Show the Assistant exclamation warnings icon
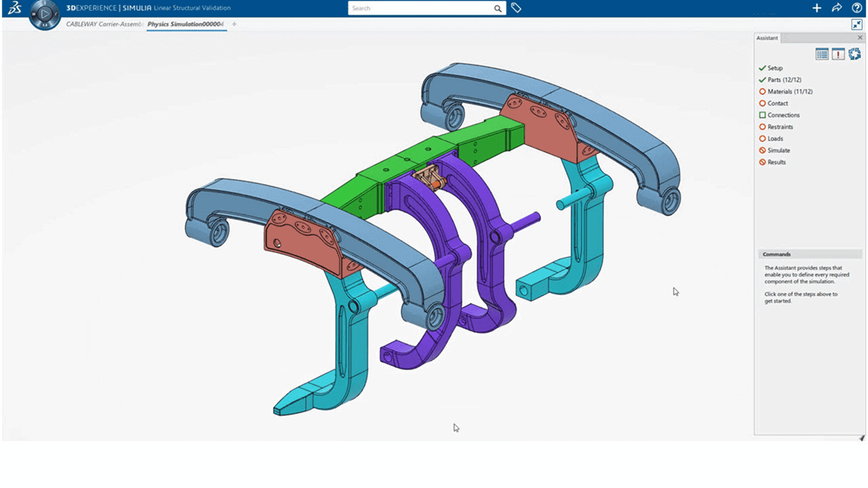The width and height of the screenshot is (868, 488). (x=838, y=54)
